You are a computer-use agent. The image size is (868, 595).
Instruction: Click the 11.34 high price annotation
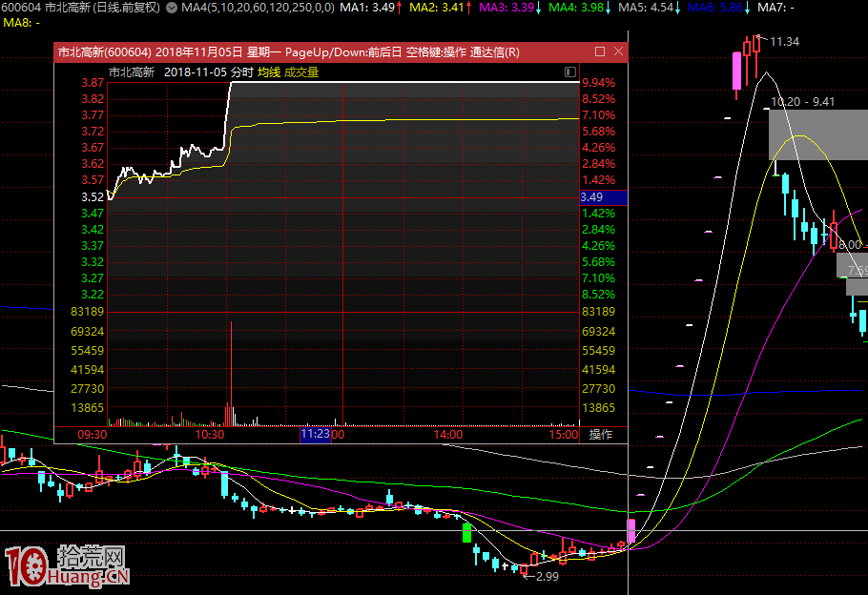coord(784,42)
